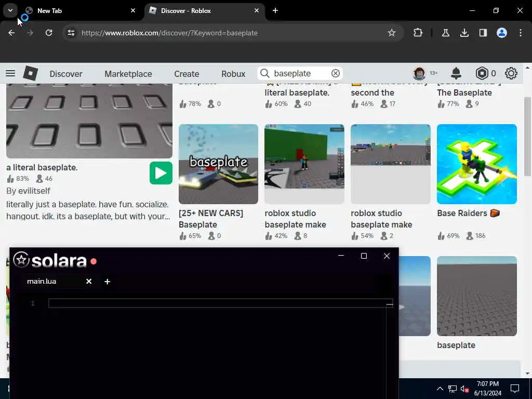View site information icon in address bar
This screenshot has width=532, height=399.
click(71, 33)
